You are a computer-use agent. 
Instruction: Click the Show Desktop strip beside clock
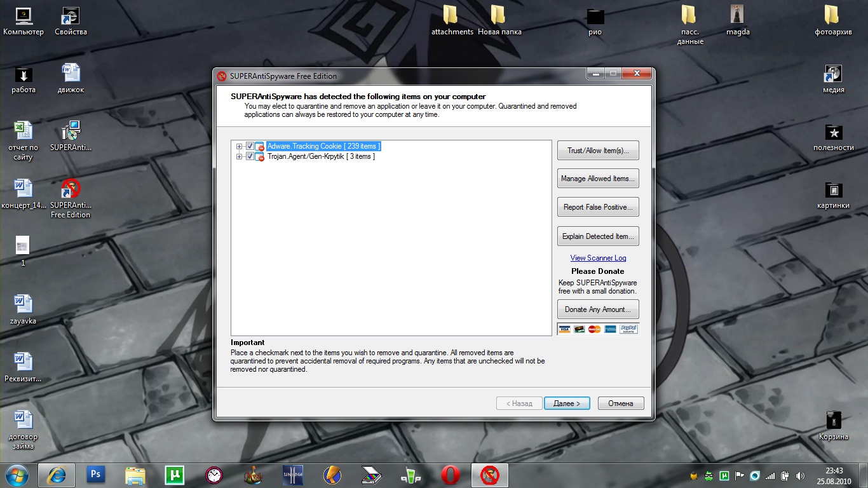click(x=864, y=475)
